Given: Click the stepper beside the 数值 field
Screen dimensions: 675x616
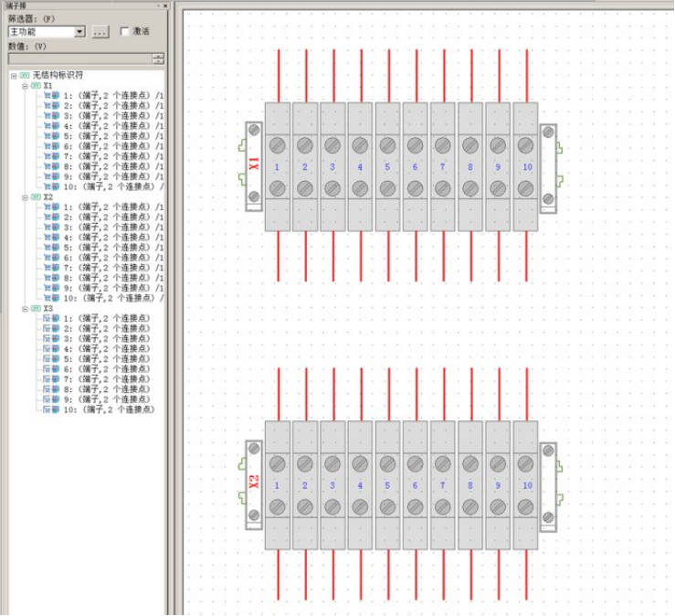Looking at the screenshot, I should [x=158, y=58].
